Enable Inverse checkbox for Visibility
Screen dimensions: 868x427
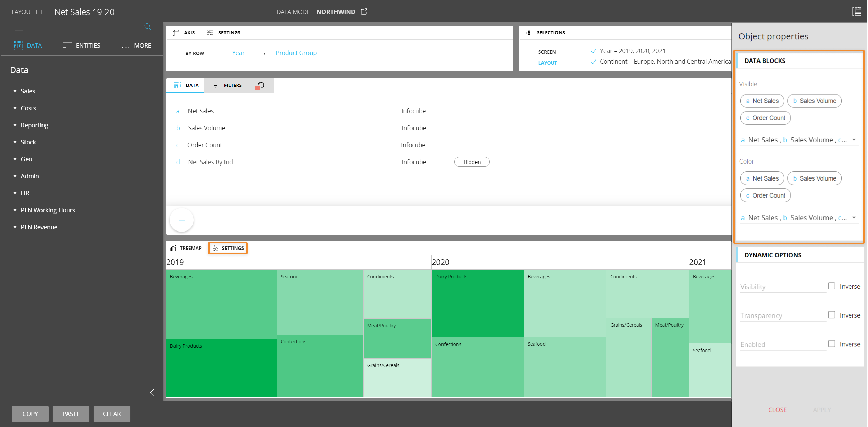coord(831,286)
